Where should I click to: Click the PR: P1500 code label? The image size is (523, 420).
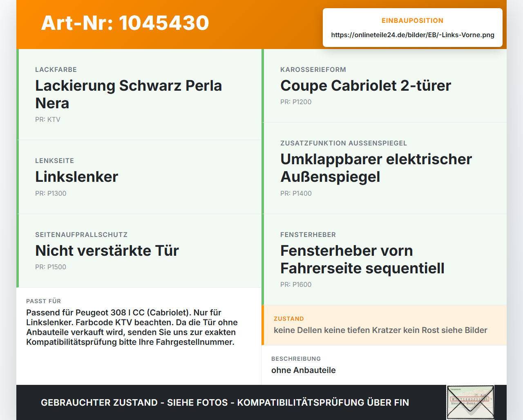[x=51, y=267]
